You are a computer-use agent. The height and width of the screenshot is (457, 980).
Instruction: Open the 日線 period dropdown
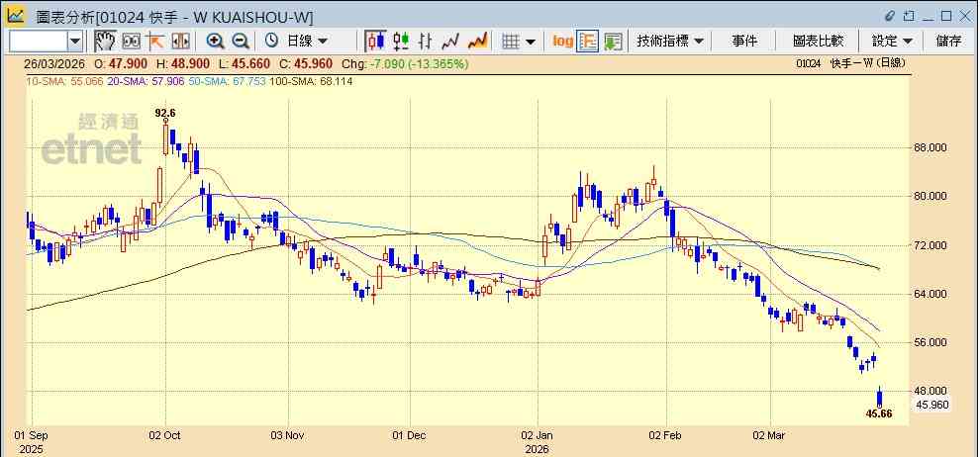(x=307, y=42)
